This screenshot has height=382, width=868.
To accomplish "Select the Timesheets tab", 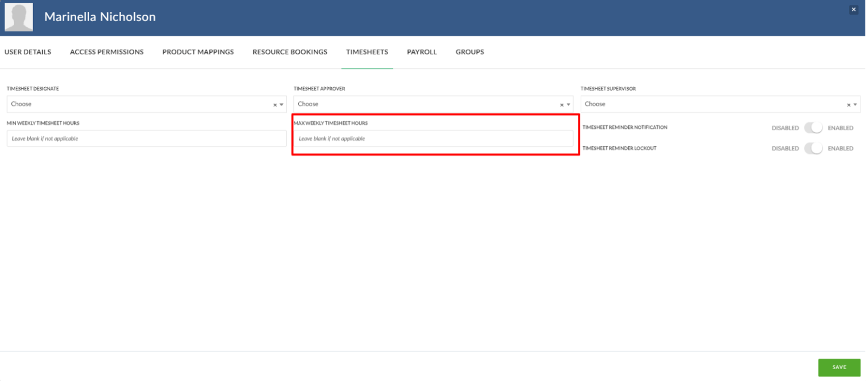I will coord(367,52).
